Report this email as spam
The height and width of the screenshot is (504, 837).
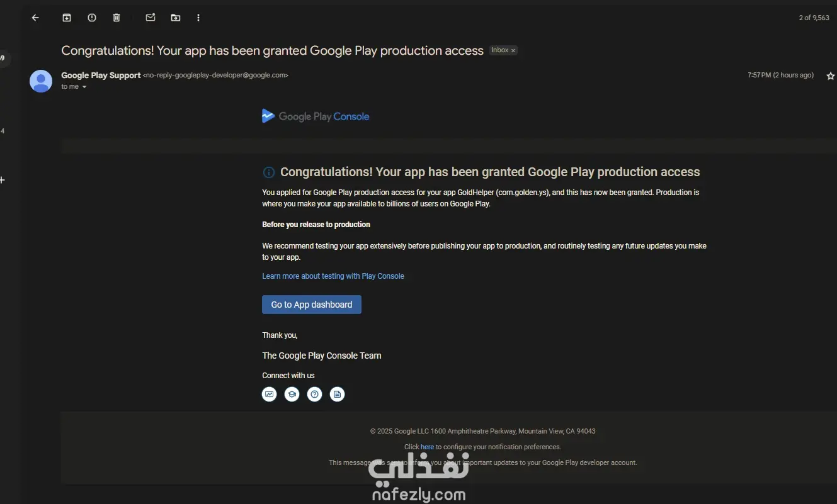[x=92, y=18]
